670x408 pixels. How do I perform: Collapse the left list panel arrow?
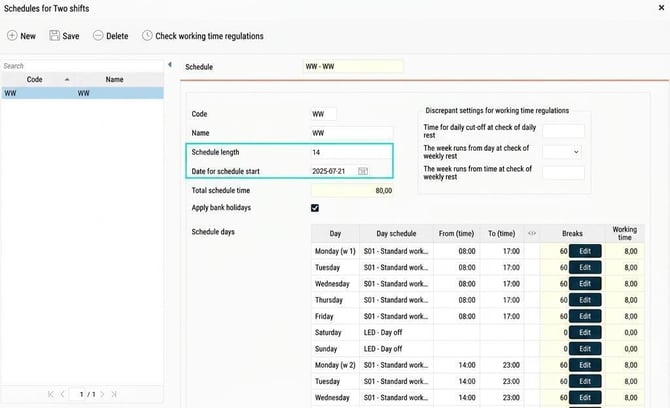(x=170, y=65)
